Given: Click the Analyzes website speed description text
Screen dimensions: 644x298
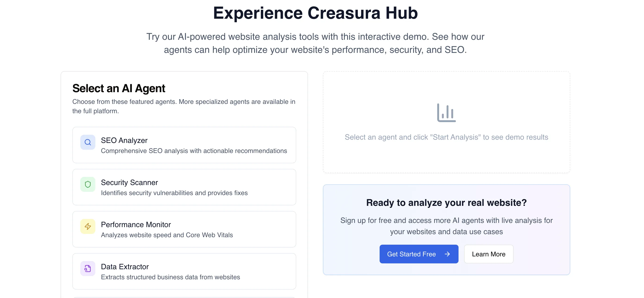Looking at the screenshot, I should [x=167, y=235].
